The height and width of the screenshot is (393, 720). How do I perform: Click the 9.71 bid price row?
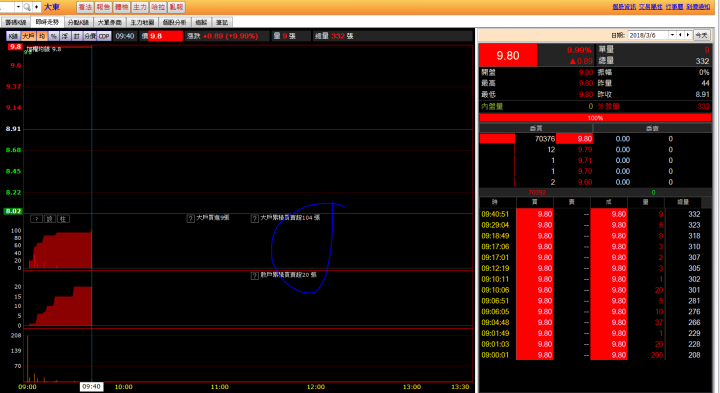(x=596, y=161)
